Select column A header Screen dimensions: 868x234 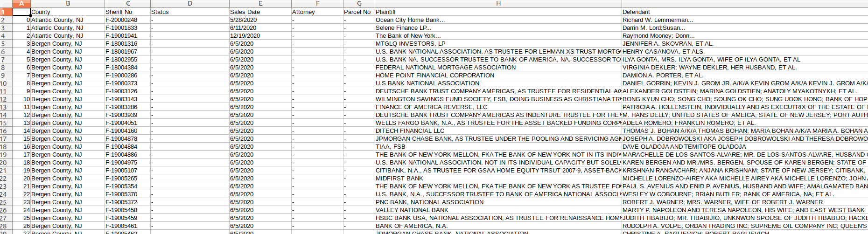pyautogui.click(x=21, y=3)
